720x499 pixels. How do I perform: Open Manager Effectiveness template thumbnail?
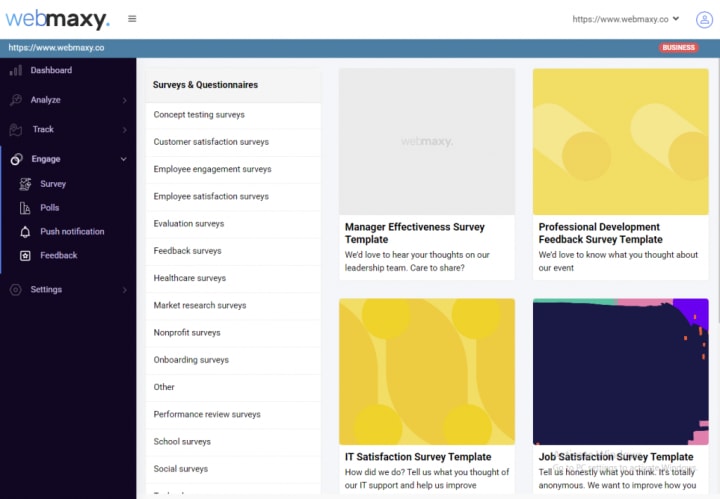(x=427, y=141)
